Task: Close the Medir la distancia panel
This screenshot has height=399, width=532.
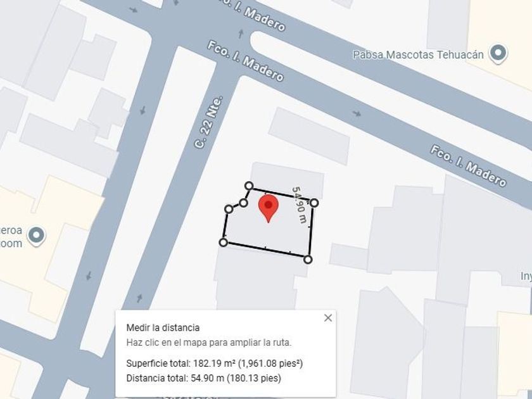Action: (328, 318)
